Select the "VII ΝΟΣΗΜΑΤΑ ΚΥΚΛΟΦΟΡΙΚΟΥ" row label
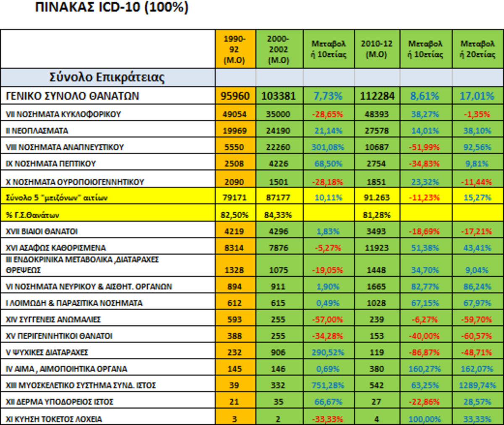This screenshot has height=425, width=504. pyautogui.click(x=63, y=114)
